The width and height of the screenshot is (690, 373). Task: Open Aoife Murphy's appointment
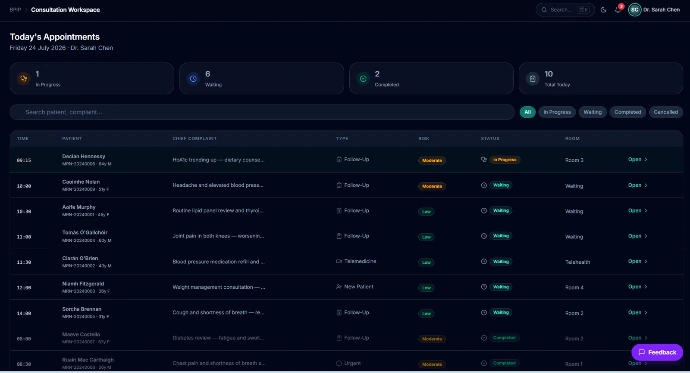(x=637, y=211)
